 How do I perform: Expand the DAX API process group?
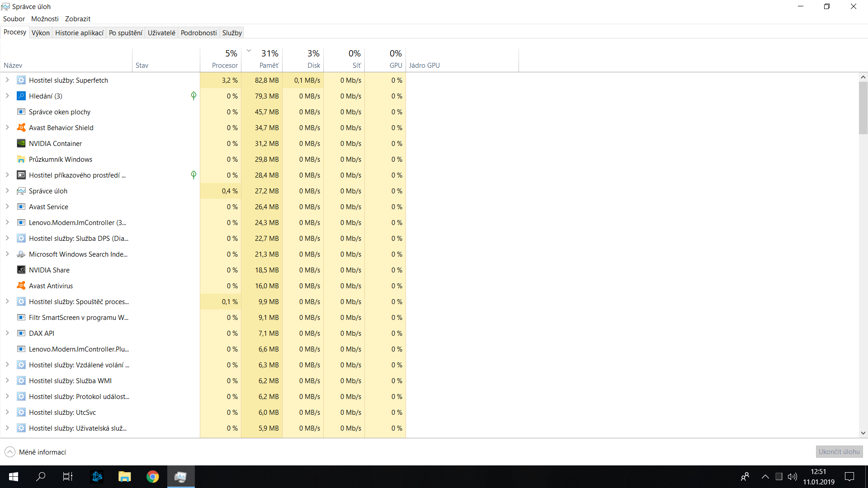7,333
